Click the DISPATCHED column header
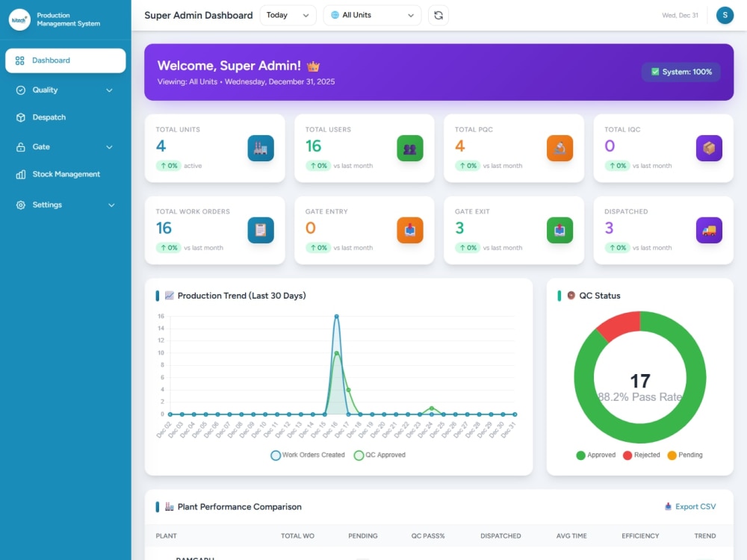The image size is (747, 560). tap(500, 535)
